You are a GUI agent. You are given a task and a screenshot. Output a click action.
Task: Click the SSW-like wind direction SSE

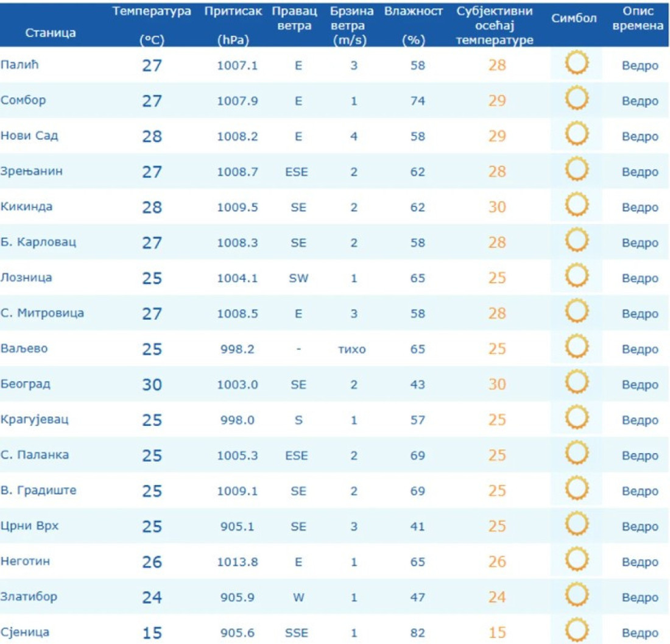(297, 633)
